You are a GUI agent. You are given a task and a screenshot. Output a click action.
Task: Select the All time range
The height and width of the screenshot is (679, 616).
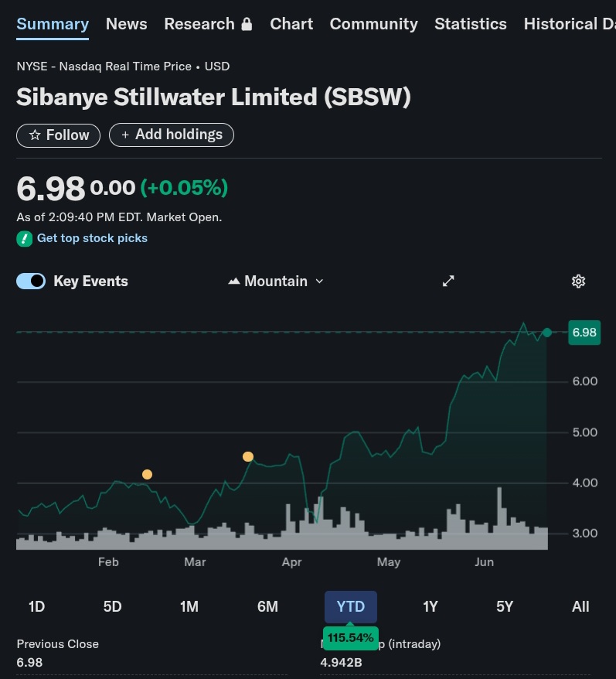click(580, 606)
